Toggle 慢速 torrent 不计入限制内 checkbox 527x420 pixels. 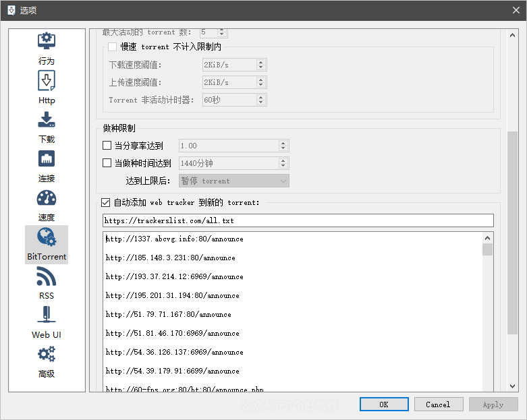[x=112, y=47]
